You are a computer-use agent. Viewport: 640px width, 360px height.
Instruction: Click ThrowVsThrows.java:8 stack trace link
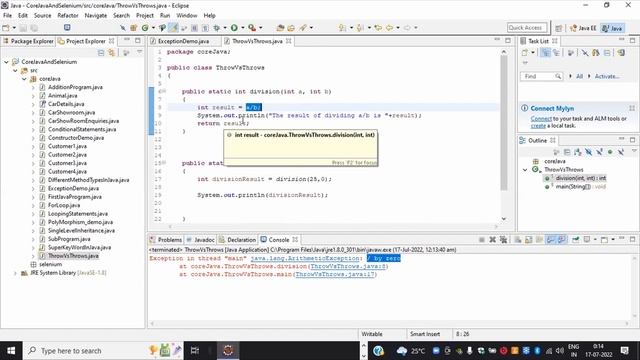pyautogui.click(x=348, y=266)
